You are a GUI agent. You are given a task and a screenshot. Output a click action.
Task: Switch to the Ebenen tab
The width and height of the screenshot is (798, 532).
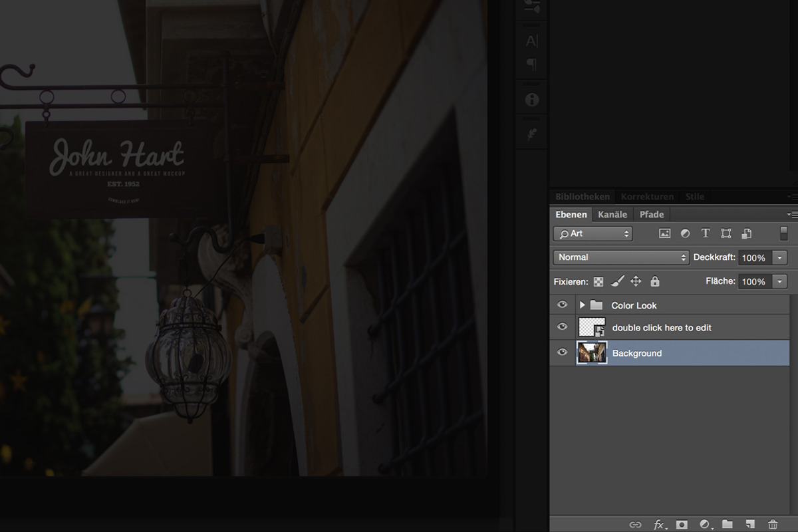click(571, 214)
